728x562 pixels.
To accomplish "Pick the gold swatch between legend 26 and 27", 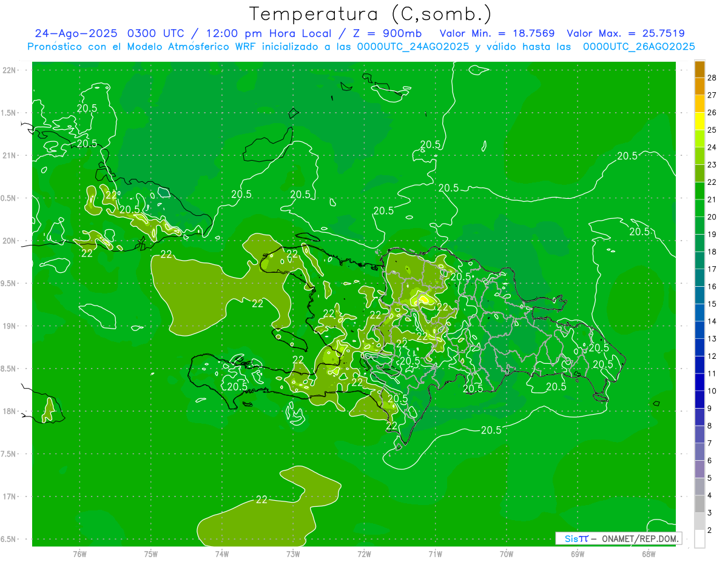I will (699, 104).
